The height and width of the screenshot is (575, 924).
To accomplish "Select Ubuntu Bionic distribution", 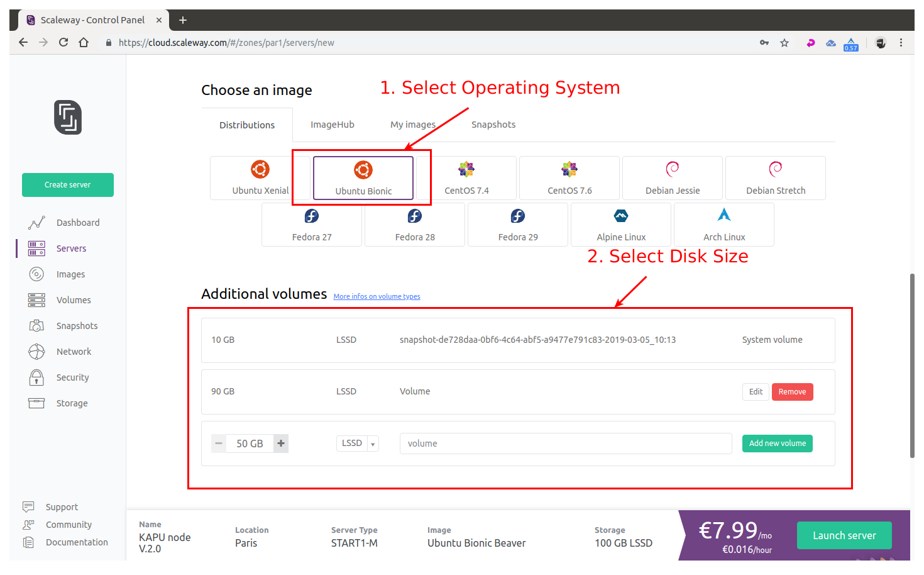I will click(x=363, y=178).
